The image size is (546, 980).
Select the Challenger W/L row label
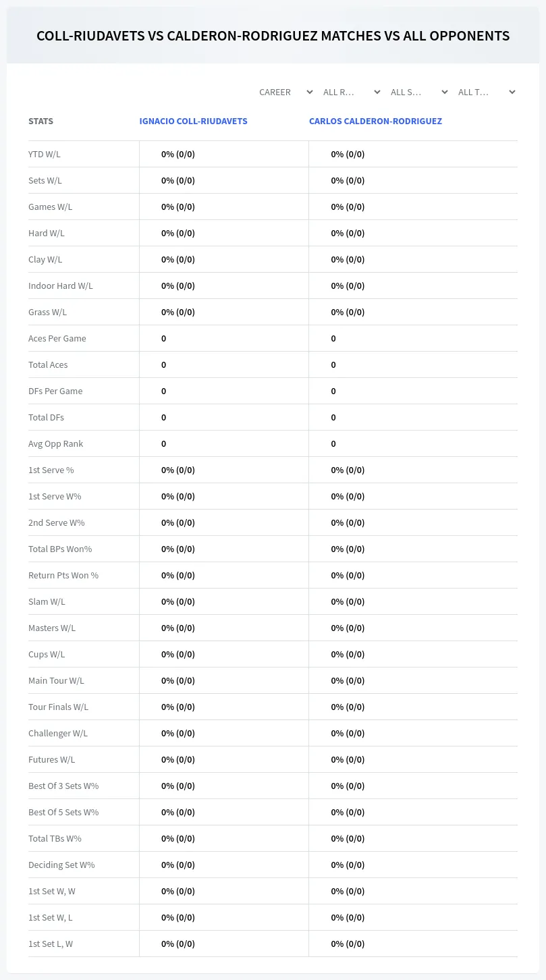(x=58, y=733)
